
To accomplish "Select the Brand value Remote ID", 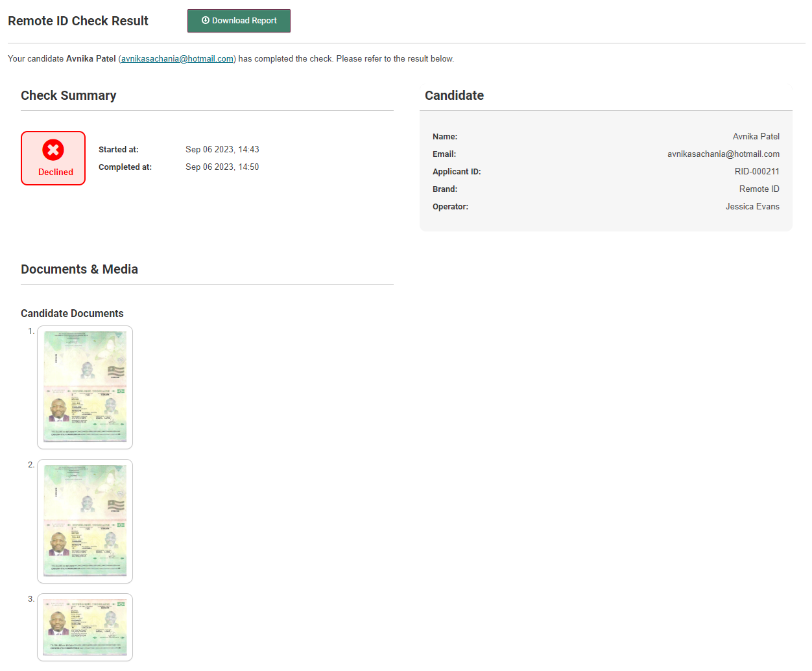I will point(759,189).
